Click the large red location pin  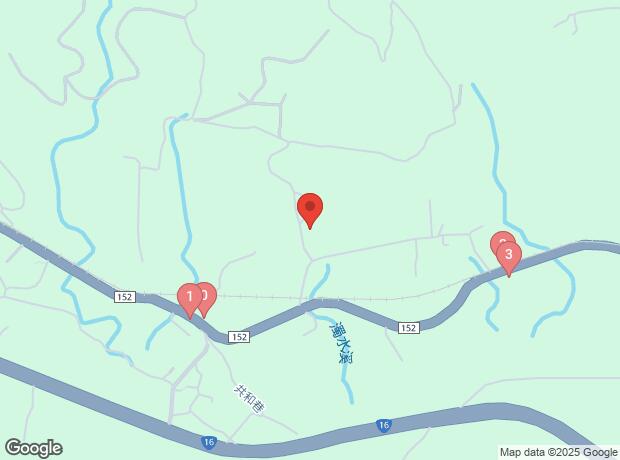pos(310,210)
